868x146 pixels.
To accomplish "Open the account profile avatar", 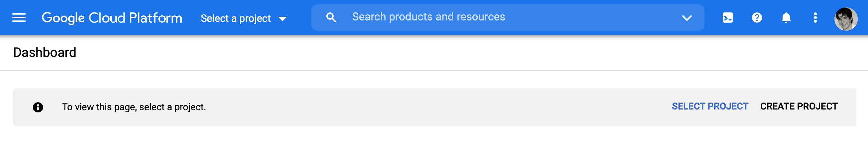I will [x=846, y=19].
